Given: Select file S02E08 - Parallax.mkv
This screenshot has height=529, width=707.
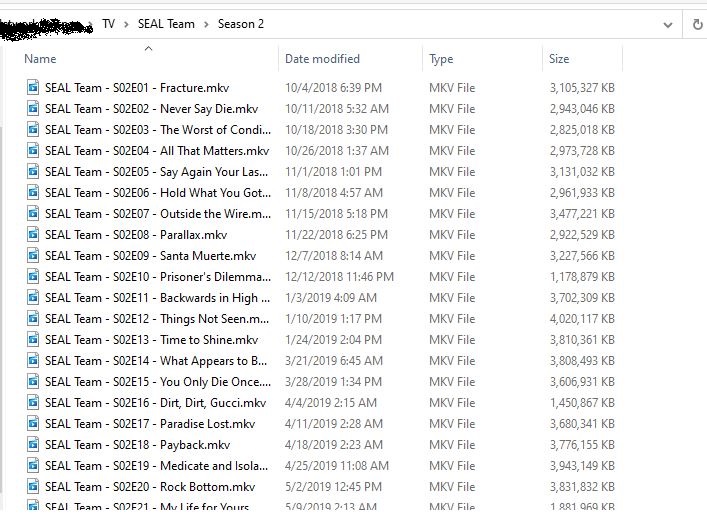Looking at the screenshot, I should point(136,235).
